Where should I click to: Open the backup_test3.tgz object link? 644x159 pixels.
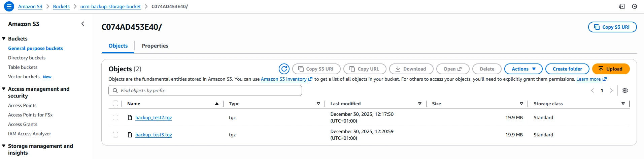pyautogui.click(x=154, y=135)
